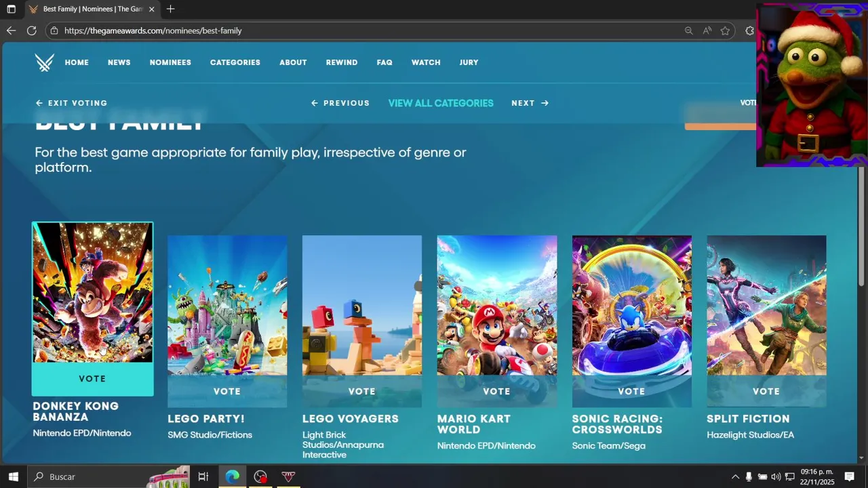
Task: Close the Best Family tab
Action: [x=151, y=9]
